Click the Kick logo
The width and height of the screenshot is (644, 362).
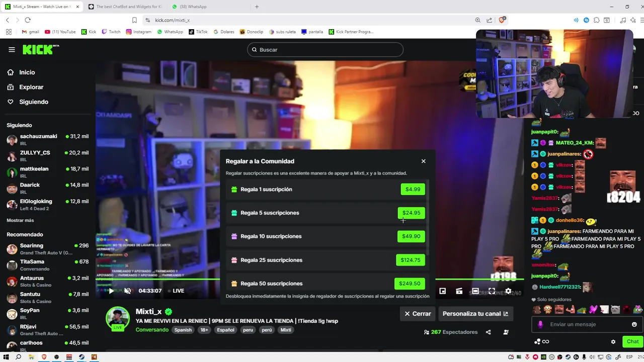click(41, 49)
